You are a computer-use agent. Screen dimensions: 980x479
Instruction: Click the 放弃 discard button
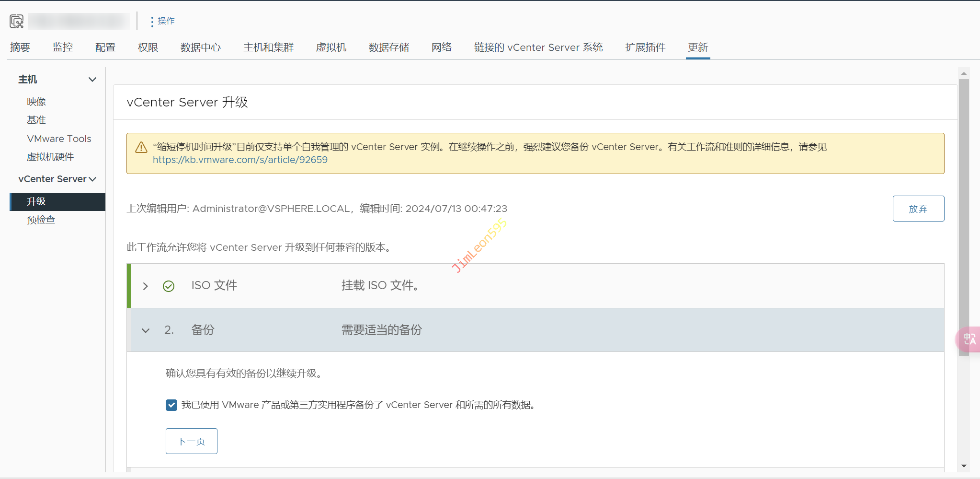pyautogui.click(x=918, y=209)
